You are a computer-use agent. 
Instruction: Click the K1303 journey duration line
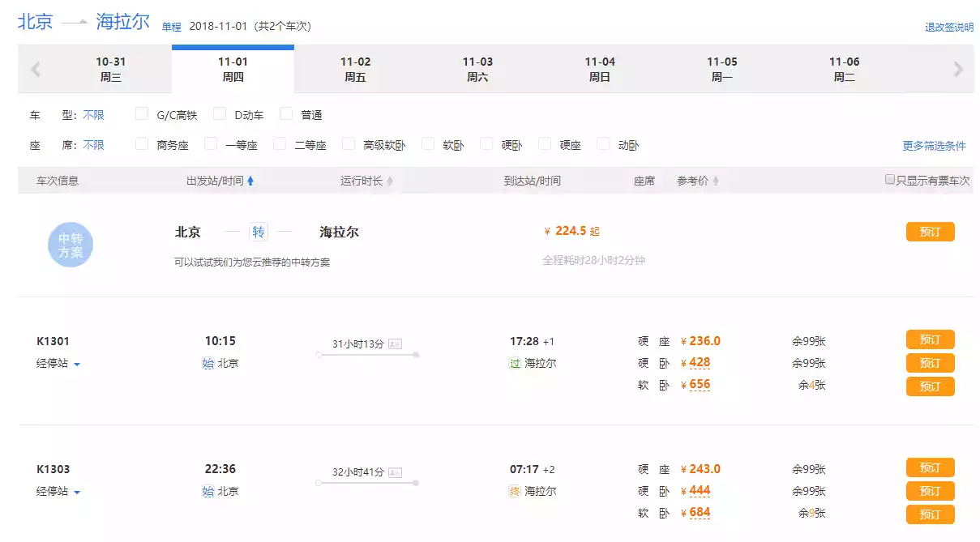(x=367, y=483)
